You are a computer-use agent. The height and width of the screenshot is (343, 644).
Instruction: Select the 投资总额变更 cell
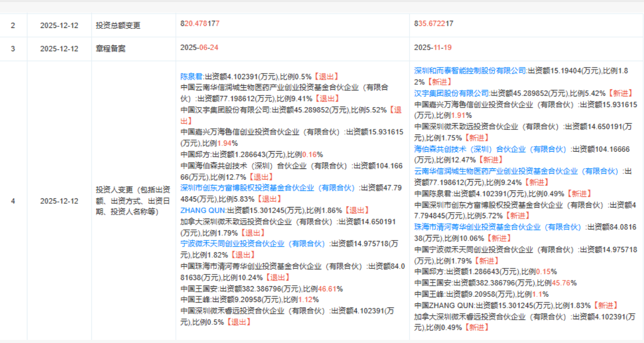[x=118, y=25]
